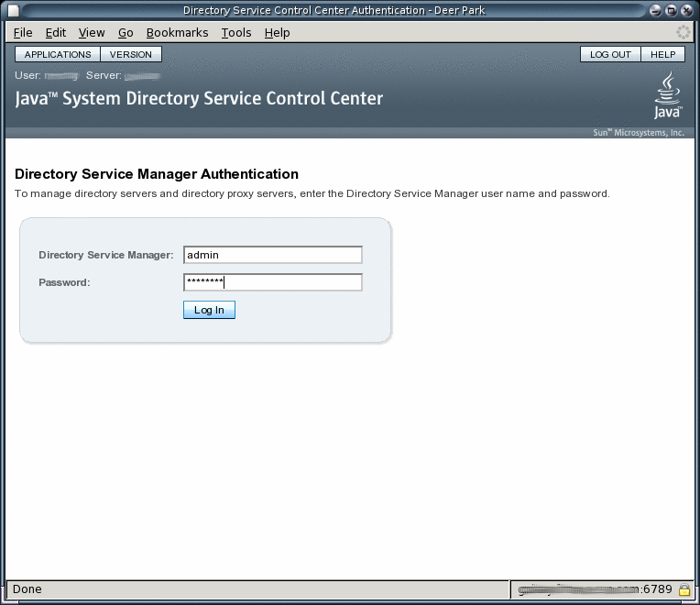The image size is (700, 605).
Task: Click the LOG OUT button
Action: (610, 54)
